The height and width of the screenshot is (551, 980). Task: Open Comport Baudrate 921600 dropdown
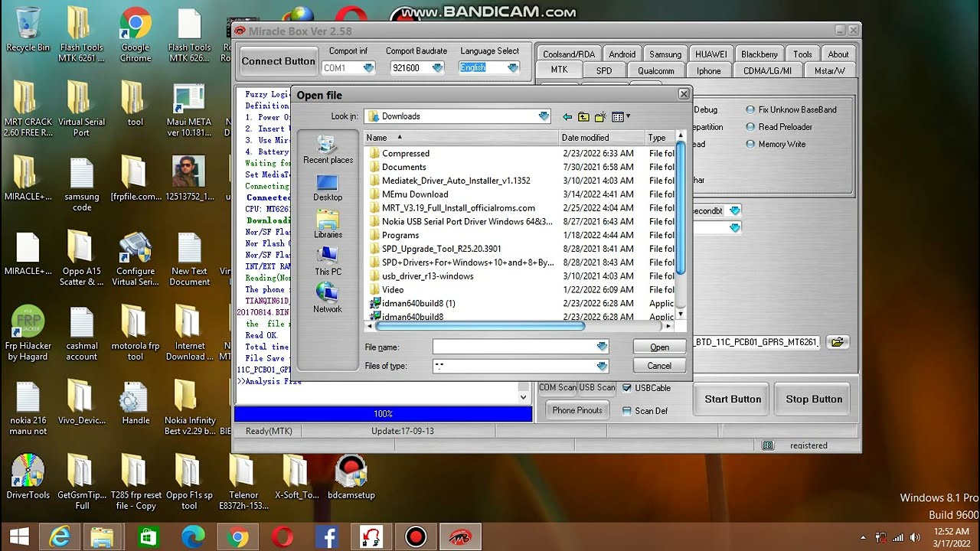[x=437, y=68]
